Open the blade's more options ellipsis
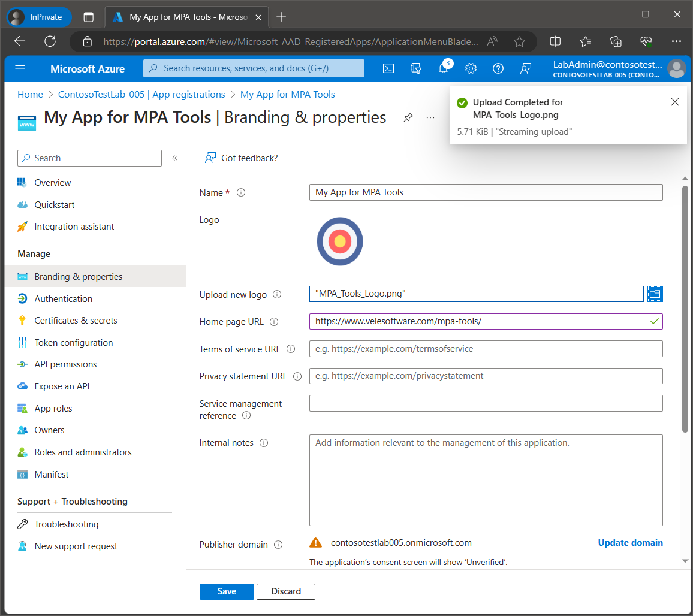Screen dimensions: 693x616 click(x=430, y=117)
